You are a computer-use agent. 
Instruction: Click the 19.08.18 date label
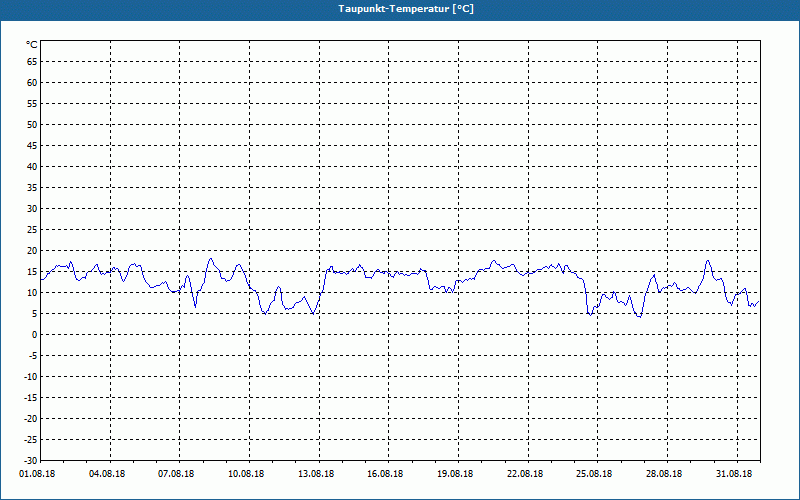coord(455,474)
